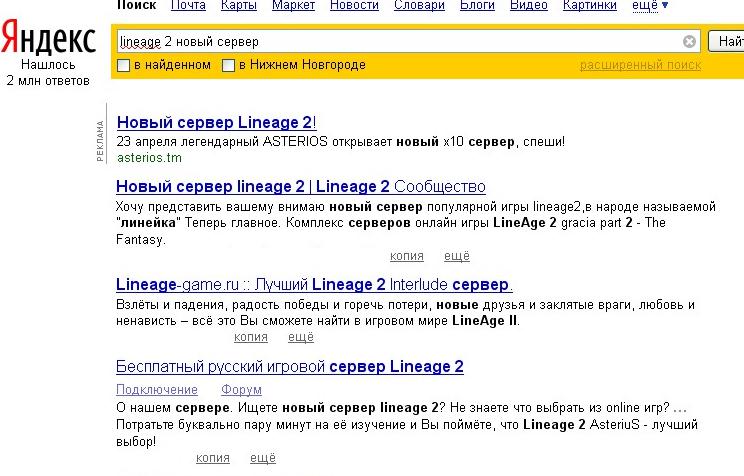Switch to Карты service
The image size is (744, 476).
tap(239, 5)
